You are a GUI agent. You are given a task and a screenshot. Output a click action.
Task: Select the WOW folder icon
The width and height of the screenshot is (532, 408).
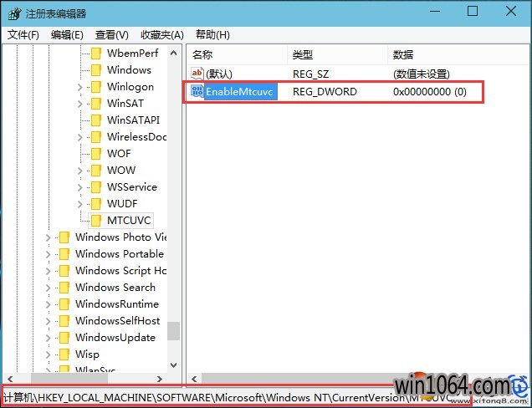[x=96, y=171]
